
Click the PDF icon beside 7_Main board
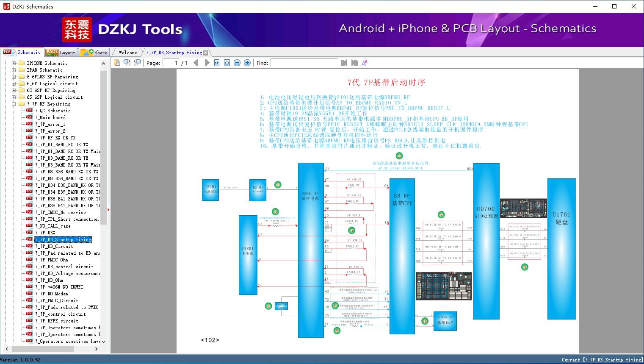click(29, 117)
